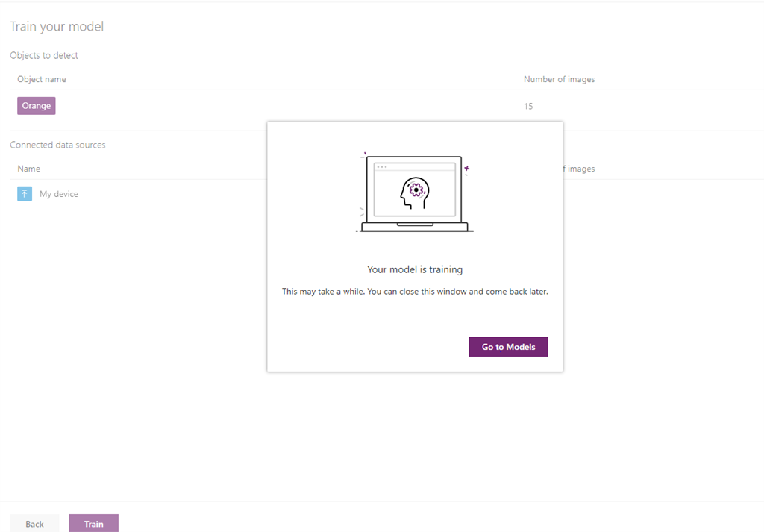Click the Connected data sources section heading

[57, 145]
